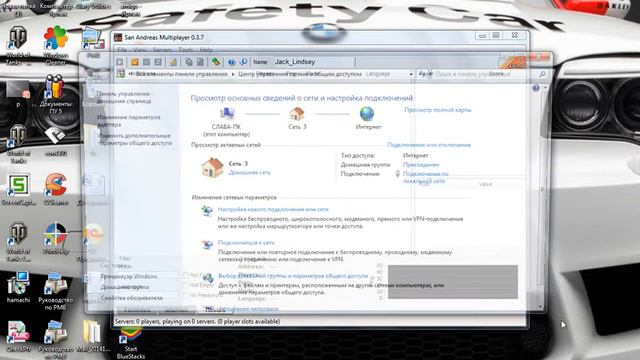Open Просмотр полной карты link
This screenshot has width=640, height=360.
coord(438,110)
